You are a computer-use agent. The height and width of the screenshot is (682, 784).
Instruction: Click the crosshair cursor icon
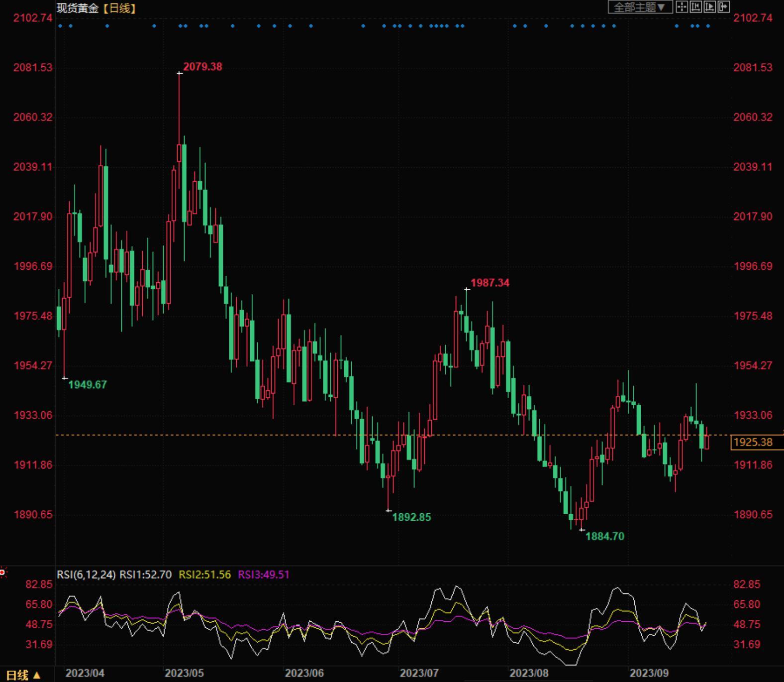pyautogui.click(x=682, y=7)
